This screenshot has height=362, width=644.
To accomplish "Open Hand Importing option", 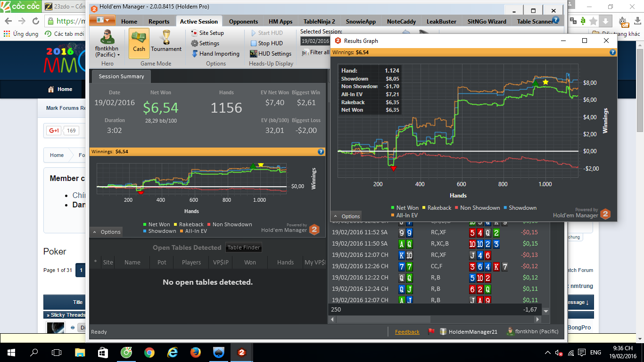I will [215, 54].
